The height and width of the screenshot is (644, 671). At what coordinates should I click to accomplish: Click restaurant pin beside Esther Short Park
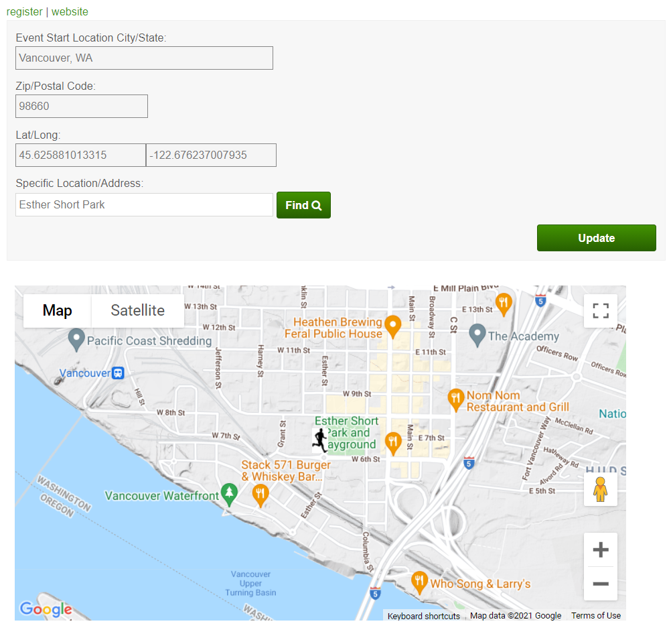click(x=393, y=444)
